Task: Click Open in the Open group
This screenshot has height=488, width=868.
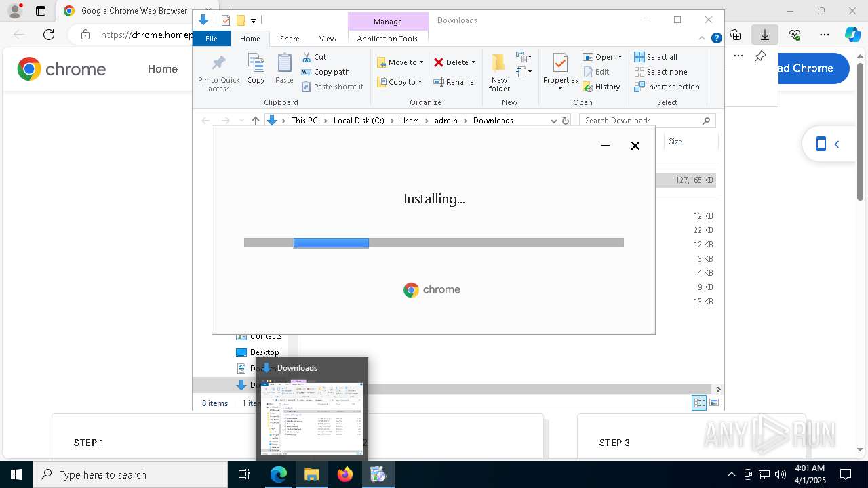Action: 602,57
